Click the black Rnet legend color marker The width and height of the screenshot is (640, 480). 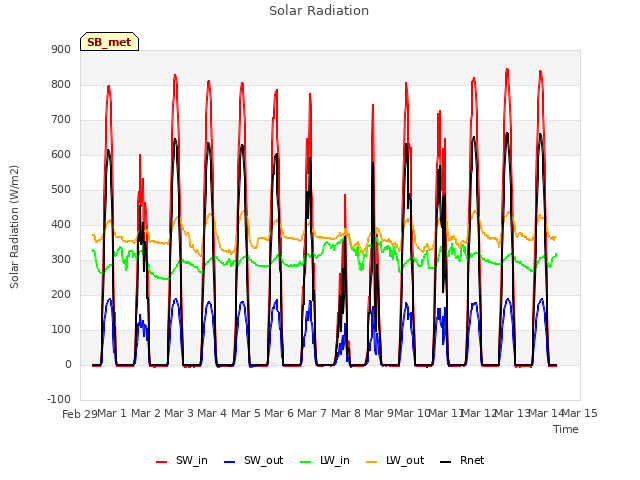point(446,462)
